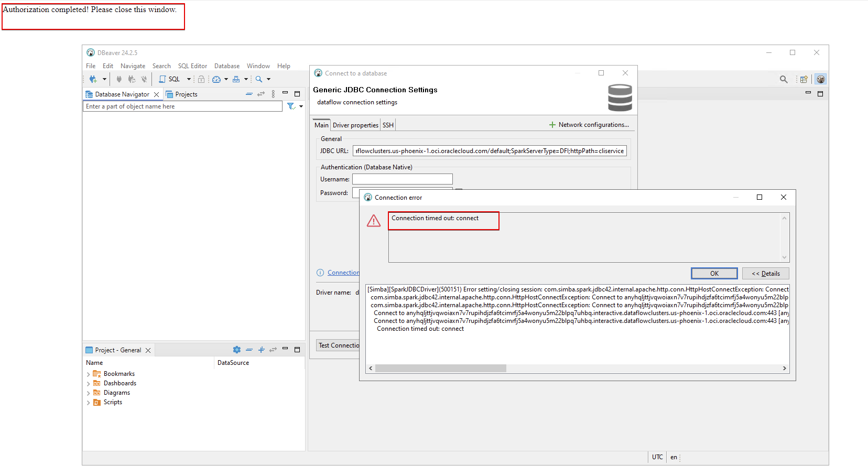Click the blue plus icon in Project panel
Screen dimensions: 868x476
(x=261, y=350)
